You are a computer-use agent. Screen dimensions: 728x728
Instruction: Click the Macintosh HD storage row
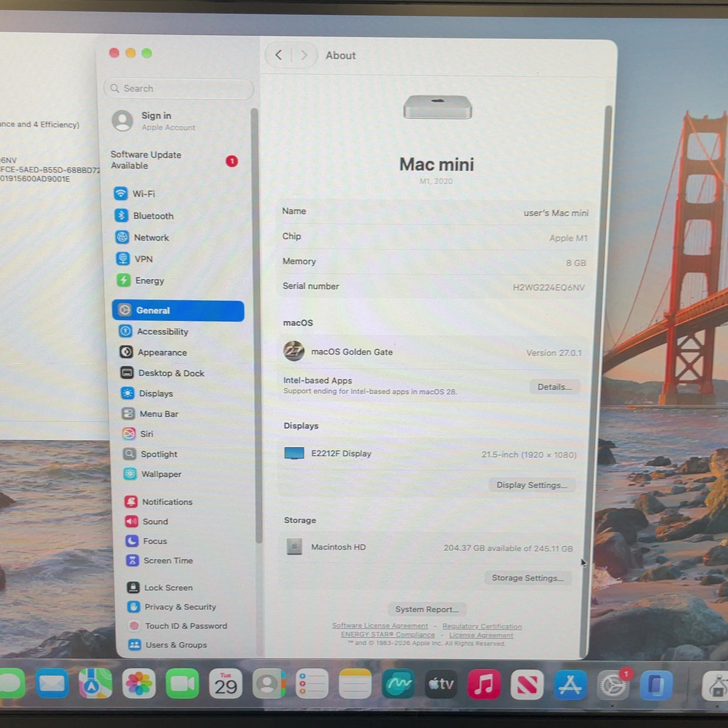(x=428, y=547)
